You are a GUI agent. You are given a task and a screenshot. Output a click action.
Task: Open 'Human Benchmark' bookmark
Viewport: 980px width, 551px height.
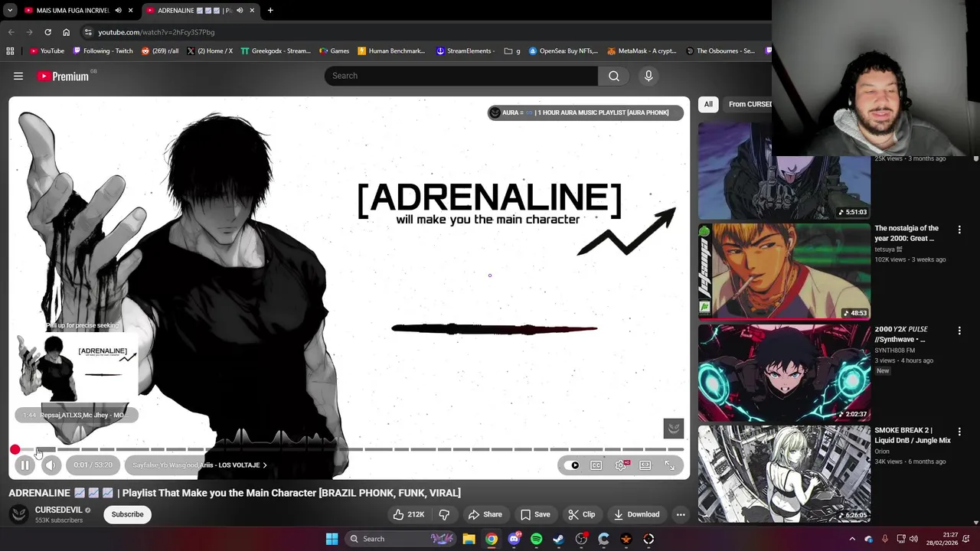click(x=391, y=51)
